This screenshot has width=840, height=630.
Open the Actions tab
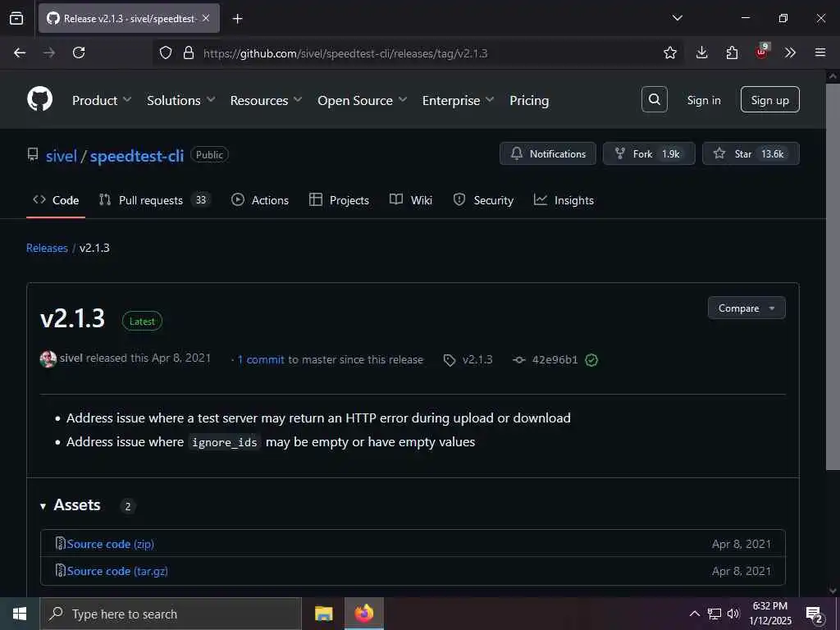[x=260, y=200]
